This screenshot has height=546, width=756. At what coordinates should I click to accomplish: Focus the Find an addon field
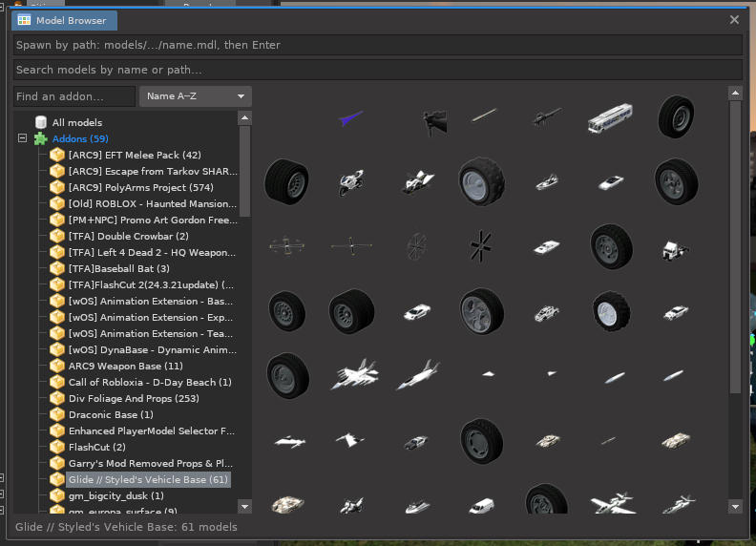click(x=73, y=96)
